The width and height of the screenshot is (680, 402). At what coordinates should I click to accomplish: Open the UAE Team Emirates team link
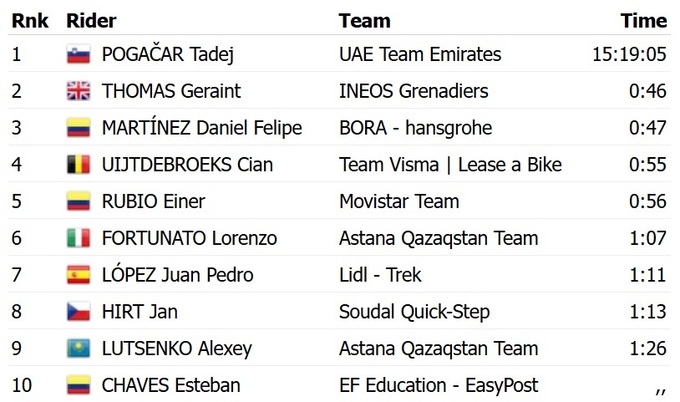click(x=420, y=55)
